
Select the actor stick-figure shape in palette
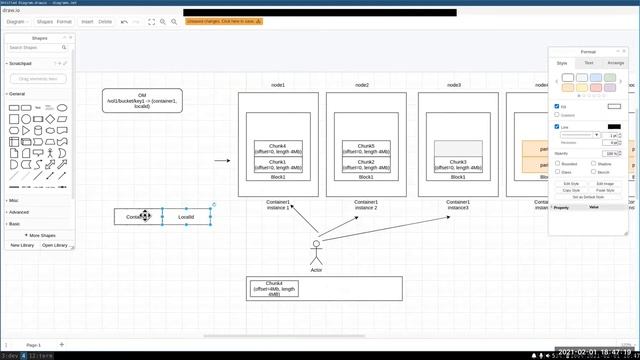(50, 153)
